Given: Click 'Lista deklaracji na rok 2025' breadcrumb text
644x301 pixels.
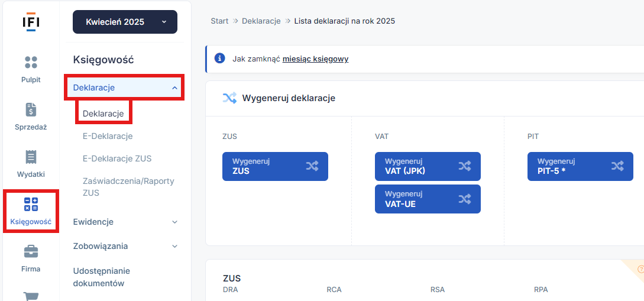Looking at the screenshot, I should (345, 21).
